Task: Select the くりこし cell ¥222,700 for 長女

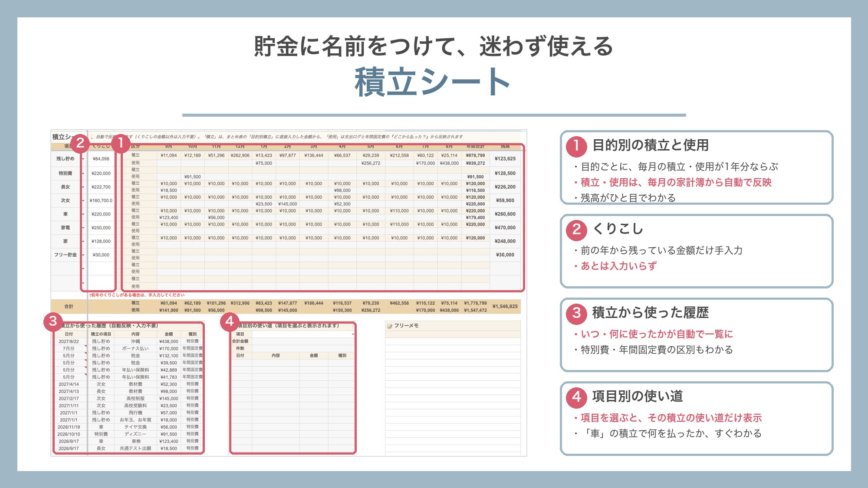Action: [101, 187]
